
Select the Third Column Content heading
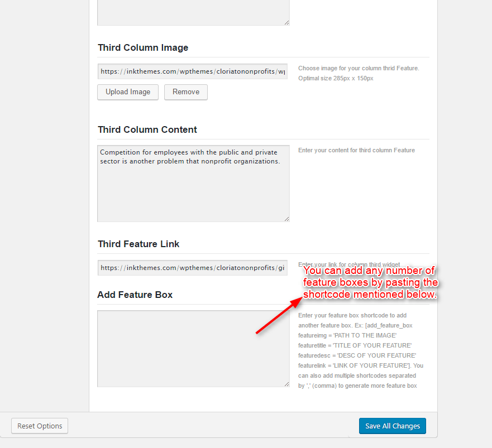point(147,130)
